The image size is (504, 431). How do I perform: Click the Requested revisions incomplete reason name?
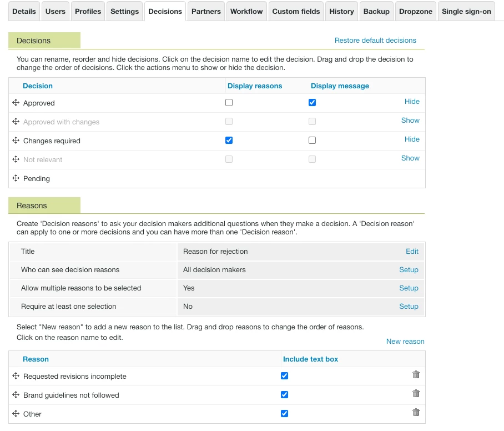(x=75, y=377)
